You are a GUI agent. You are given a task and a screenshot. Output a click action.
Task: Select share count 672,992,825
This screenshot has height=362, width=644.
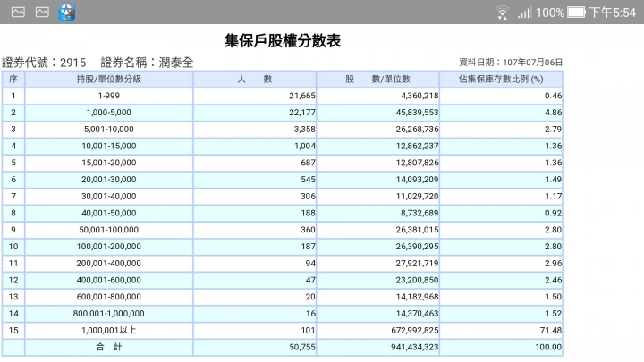pyautogui.click(x=414, y=331)
